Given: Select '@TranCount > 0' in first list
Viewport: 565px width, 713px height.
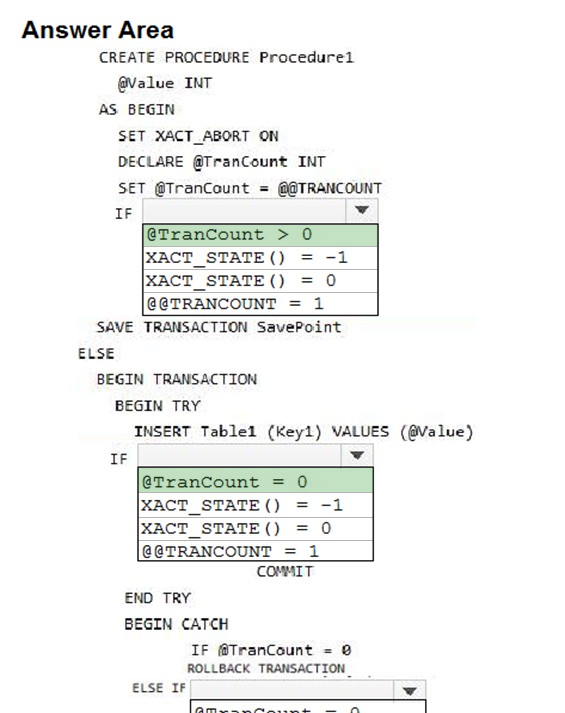Looking at the screenshot, I should [x=260, y=235].
